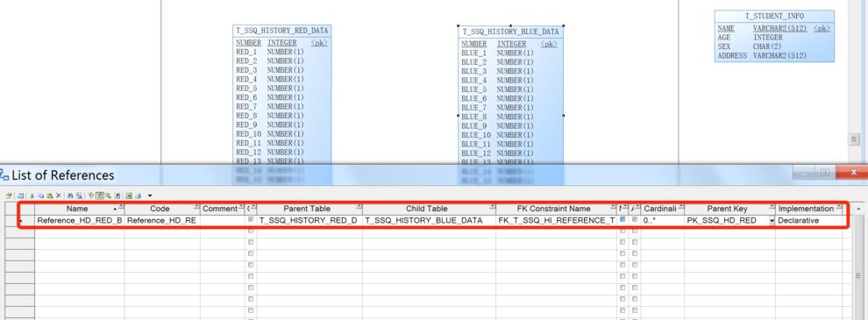Select T_STUDENT_INFO table title in diagram
The width and height of the screenshot is (868, 320).
point(774,16)
